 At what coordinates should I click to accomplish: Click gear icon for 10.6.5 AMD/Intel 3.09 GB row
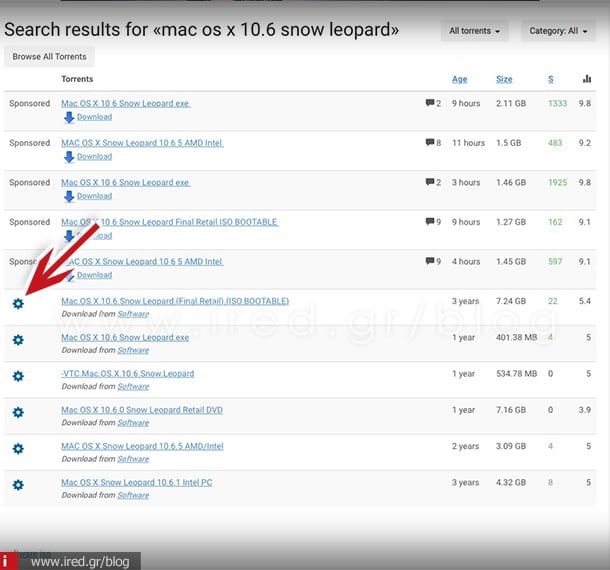[18, 448]
